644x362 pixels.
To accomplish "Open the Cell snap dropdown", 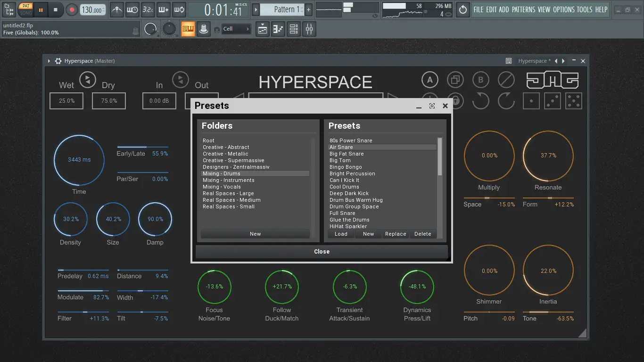I will tap(236, 29).
